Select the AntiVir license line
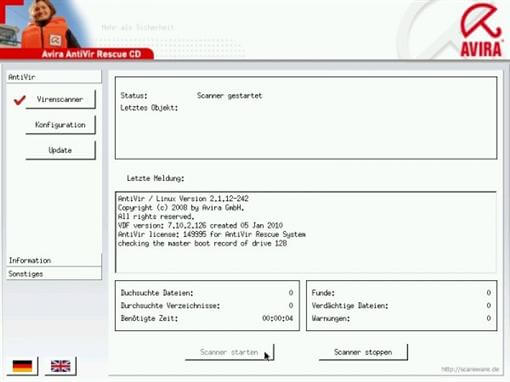 coord(212,234)
